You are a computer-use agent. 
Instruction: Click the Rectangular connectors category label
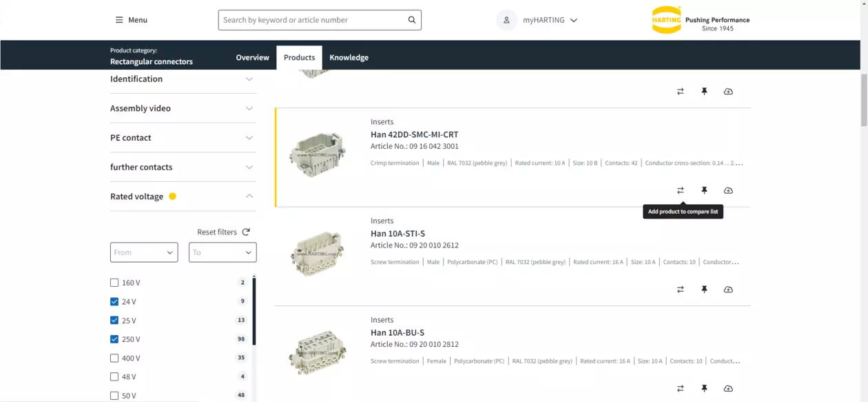point(152,61)
